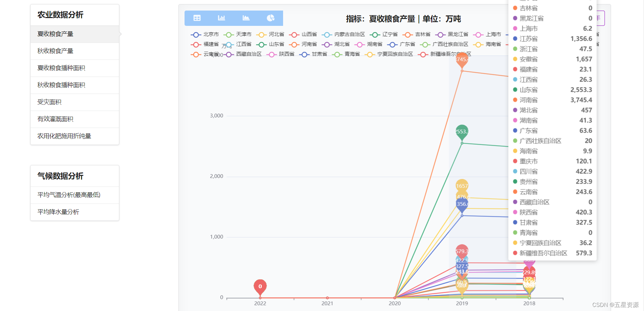
Task: Click 四川省 422.9 tooltip row
Action: coord(552,171)
